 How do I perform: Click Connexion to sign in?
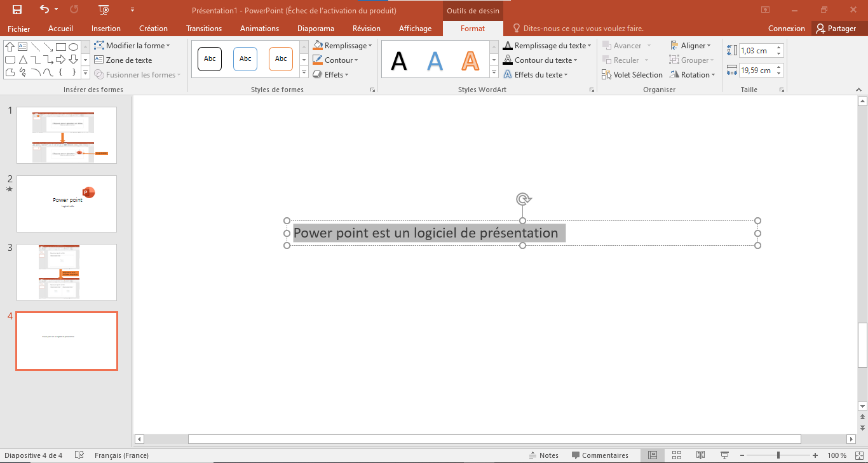tap(786, 29)
